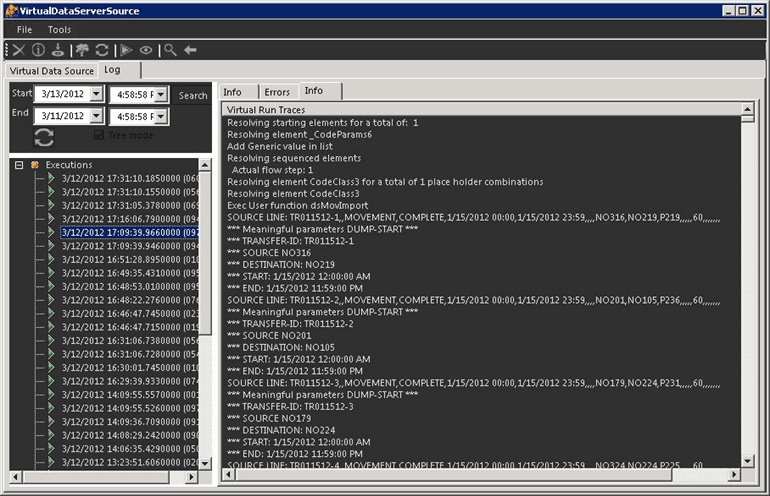Viewport: 770px width, 496px height.
Task: Click the X delete icon in toolbar
Action: 19,50
